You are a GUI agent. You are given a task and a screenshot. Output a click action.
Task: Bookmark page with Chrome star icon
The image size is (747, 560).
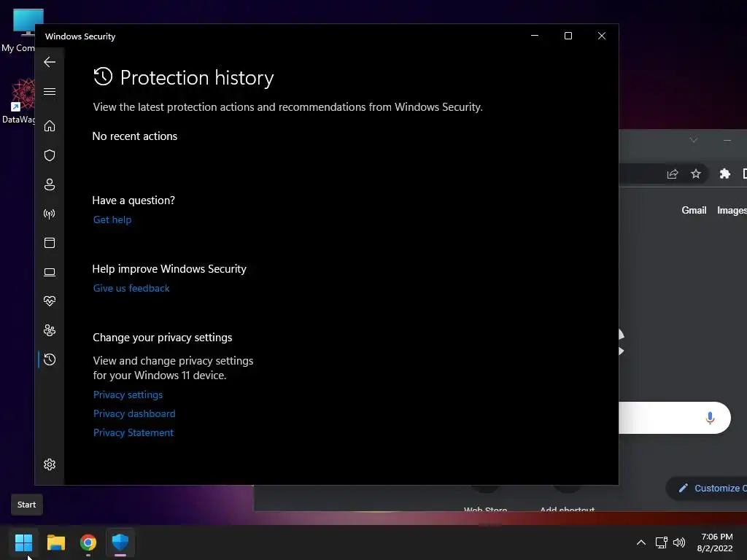pyautogui.click(x=696, y=174)
